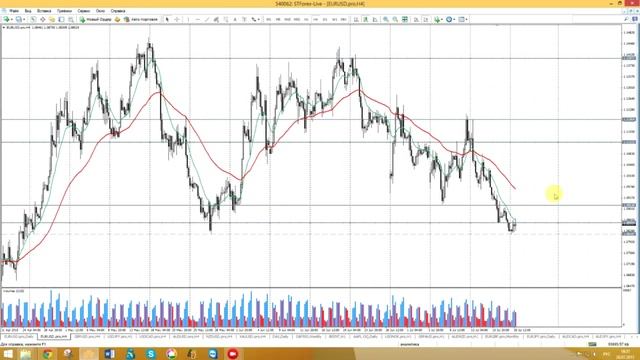Open the Strategy Tester icon
Image resolution: width=640 pixels, height=360 pixels.
[x=71, y=19]
